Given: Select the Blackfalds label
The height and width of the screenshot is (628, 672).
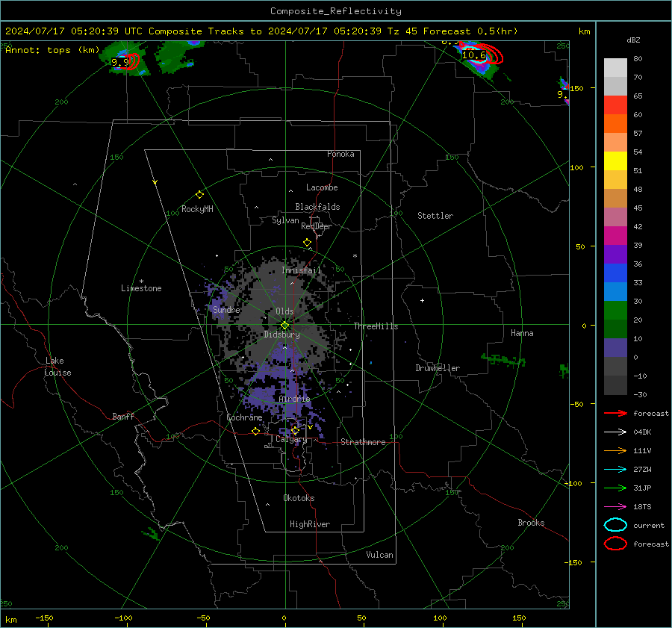Looking at the screenshot, I should pos(317,207).
